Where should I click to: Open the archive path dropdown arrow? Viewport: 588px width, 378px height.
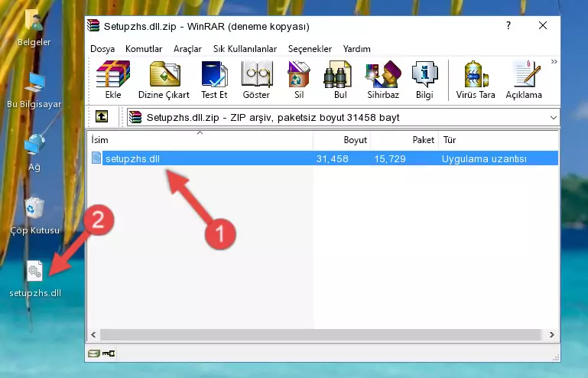(x=554, y=118)
